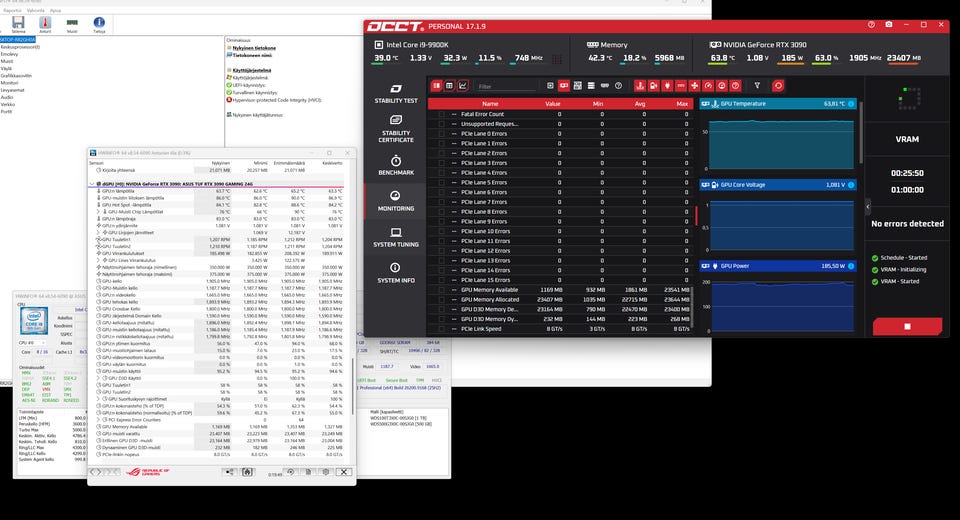
Task: Open System Tuning section in OCCT sidebar
Action: pyautogui.click(x=396, y=237)
